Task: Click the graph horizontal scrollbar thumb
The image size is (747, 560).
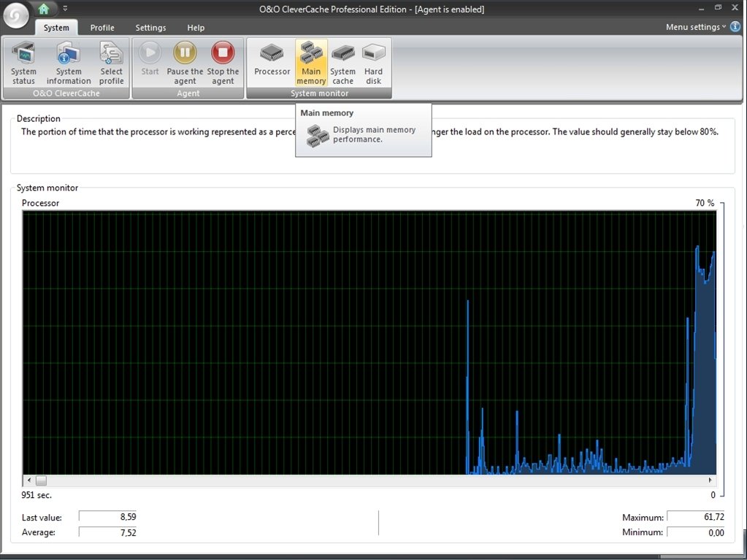Action: pos(41,480)
